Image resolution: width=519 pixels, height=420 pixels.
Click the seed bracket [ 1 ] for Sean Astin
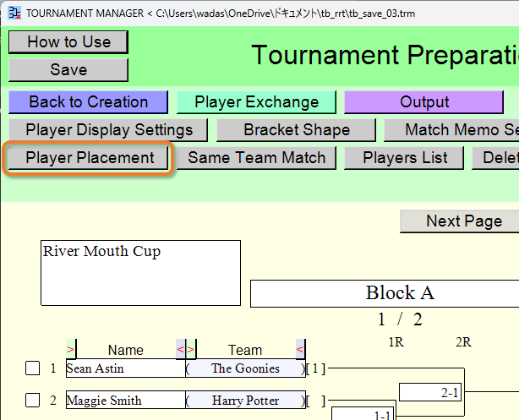tap(316, 368)
